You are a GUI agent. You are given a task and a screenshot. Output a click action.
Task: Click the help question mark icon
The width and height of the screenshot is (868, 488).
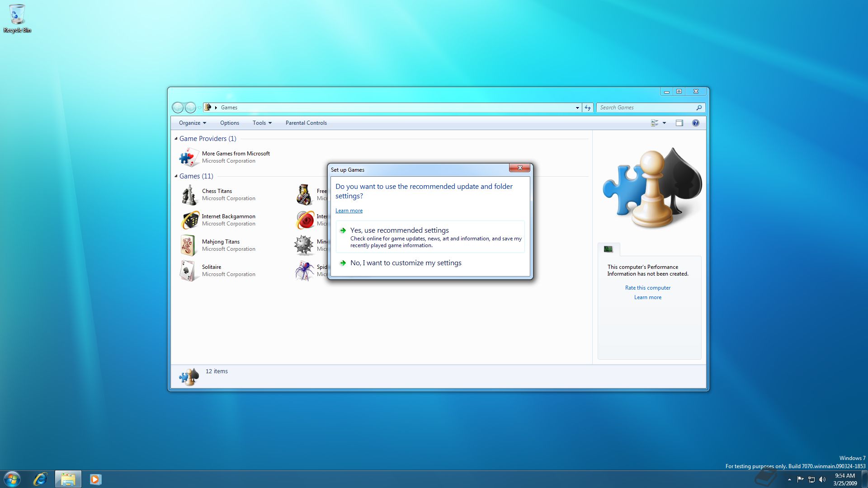point(696,123)
